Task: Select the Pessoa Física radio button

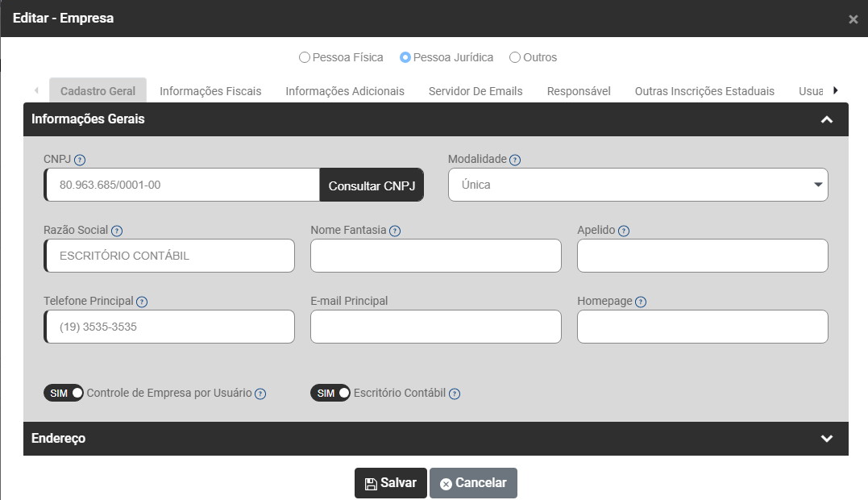Action: pyautogui.click(x=305, y=57)
